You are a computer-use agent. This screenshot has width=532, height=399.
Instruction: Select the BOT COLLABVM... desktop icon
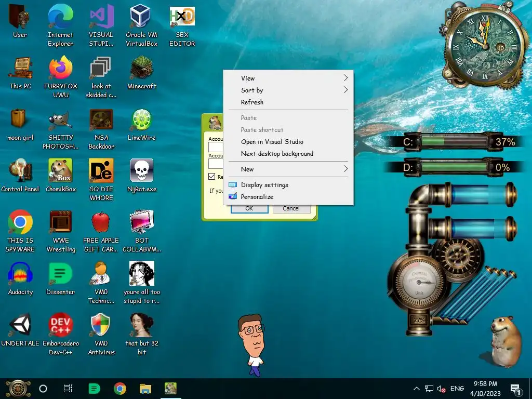click(x=141, y=231)
